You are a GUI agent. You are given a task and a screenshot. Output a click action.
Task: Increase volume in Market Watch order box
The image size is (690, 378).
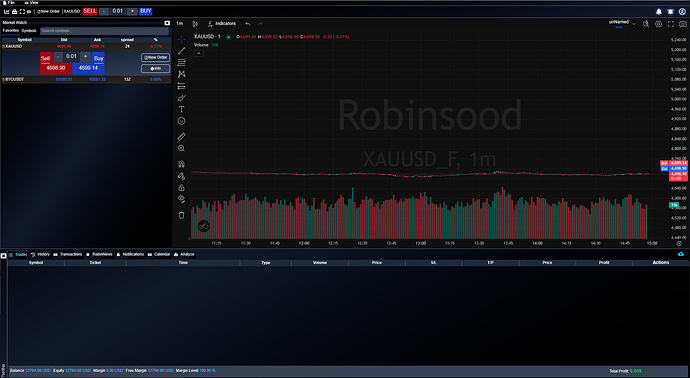pos(86,57)
